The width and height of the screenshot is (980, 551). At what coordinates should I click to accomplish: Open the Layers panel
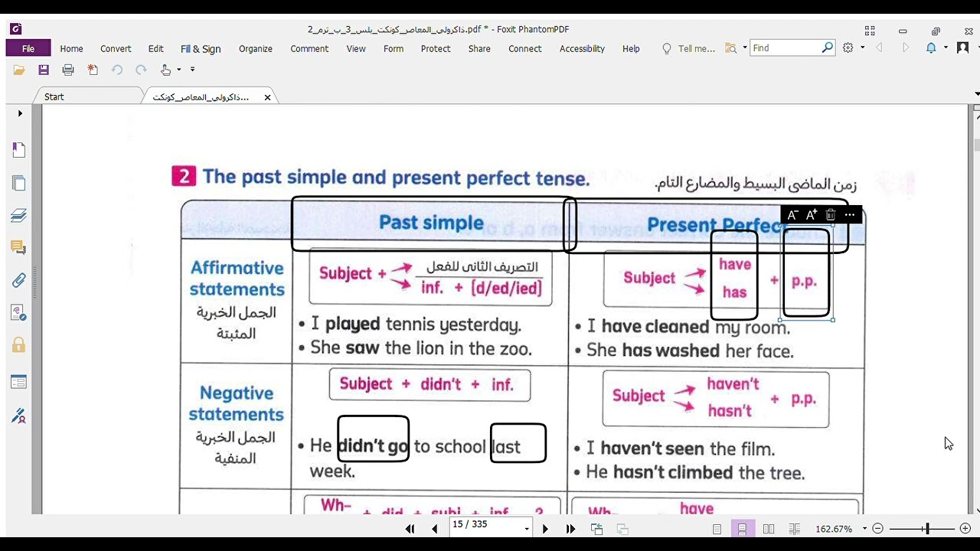pos(19,215)
